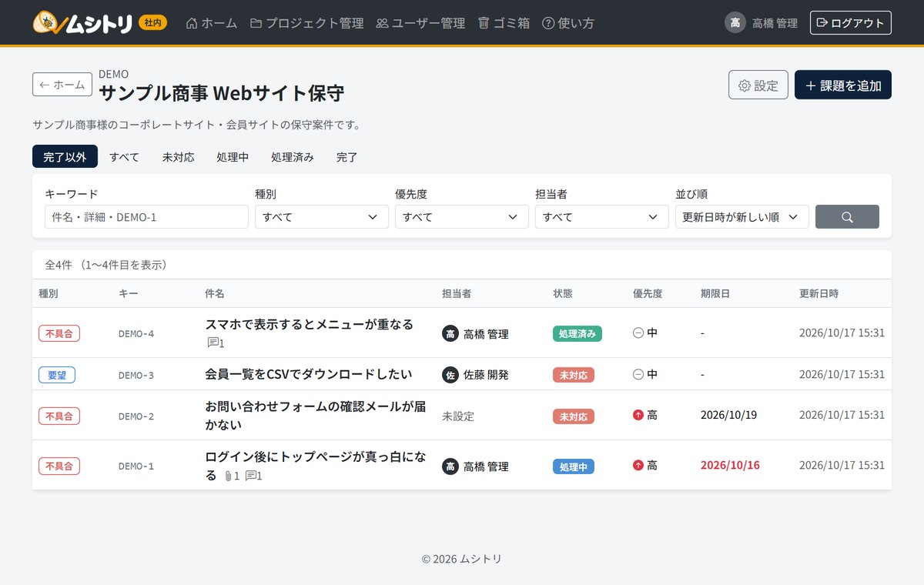Switch to the 処理済み tab
This screenshot has width=924, height=585.
click(x=293, y=156)
